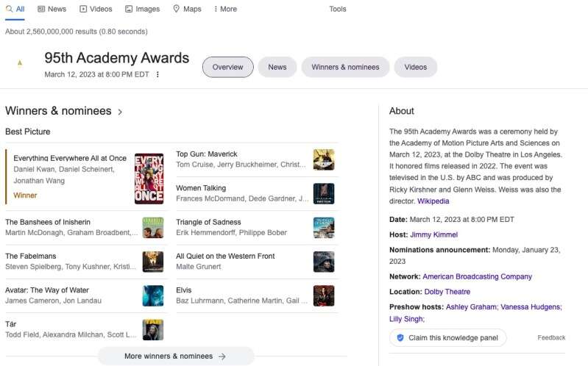Open the Top Gun: Maverick poster thumbnail
588x366 pixels.
324,159
